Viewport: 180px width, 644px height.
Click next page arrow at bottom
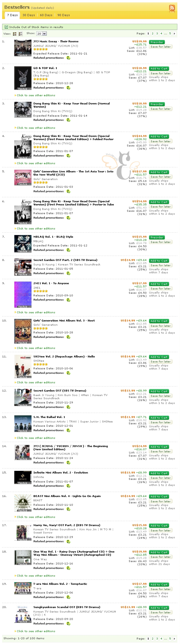pos(174,638)
